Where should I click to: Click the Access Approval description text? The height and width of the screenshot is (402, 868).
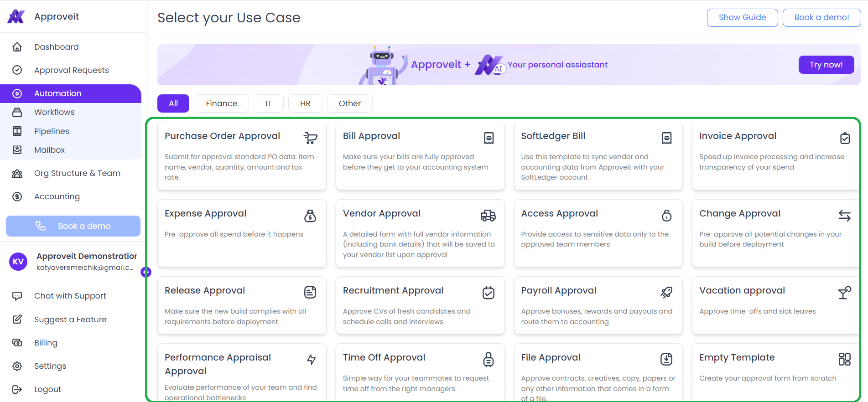(595, 239)
